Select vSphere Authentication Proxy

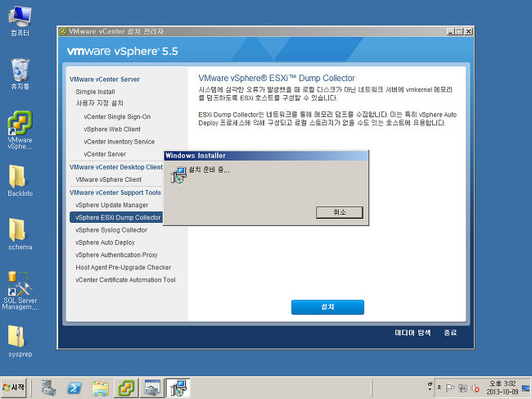(116, 255)
